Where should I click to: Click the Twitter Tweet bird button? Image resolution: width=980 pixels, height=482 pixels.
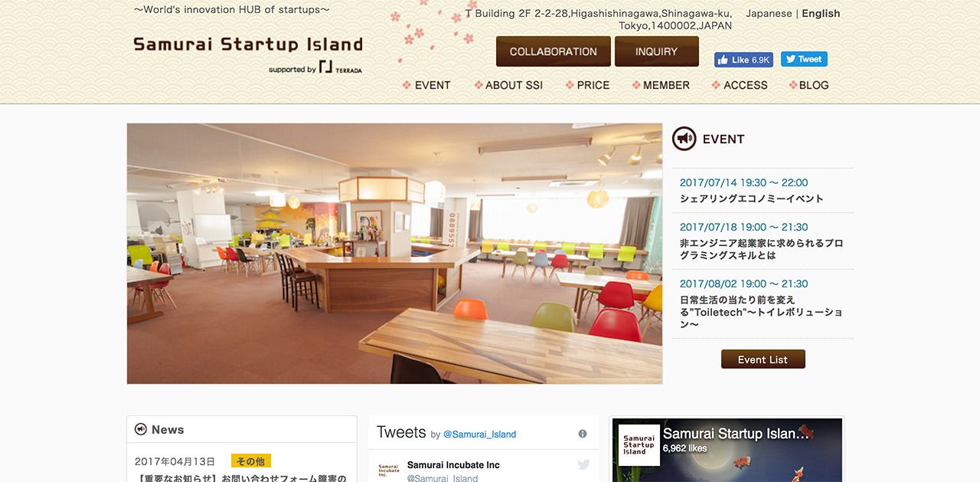pos(804,59)
